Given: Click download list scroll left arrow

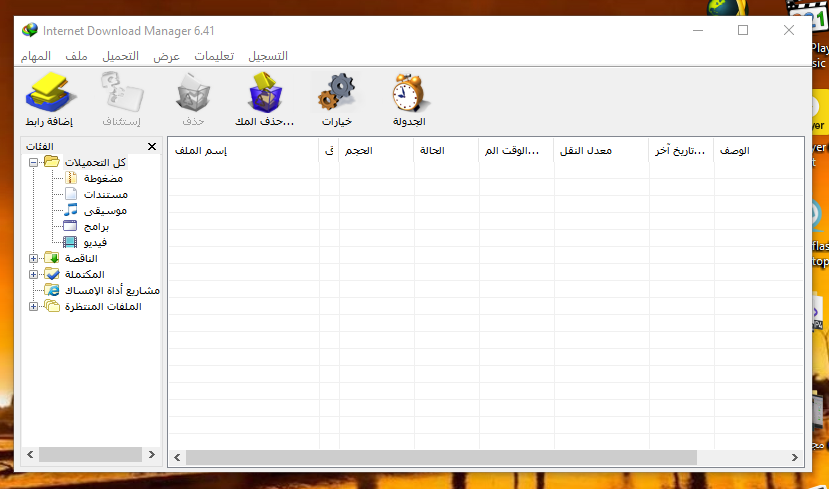Looking at the screenshot, I should pyautogui.click(x=177, y=457).
